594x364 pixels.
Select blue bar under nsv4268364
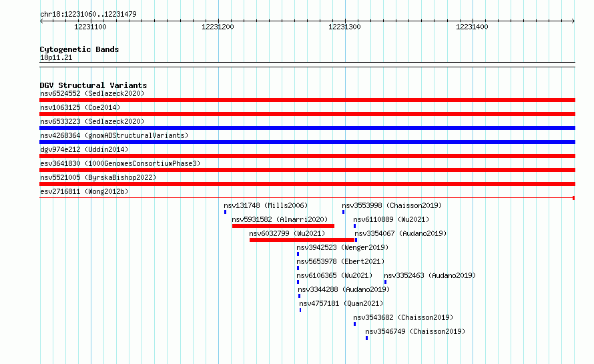click(307, 142)
